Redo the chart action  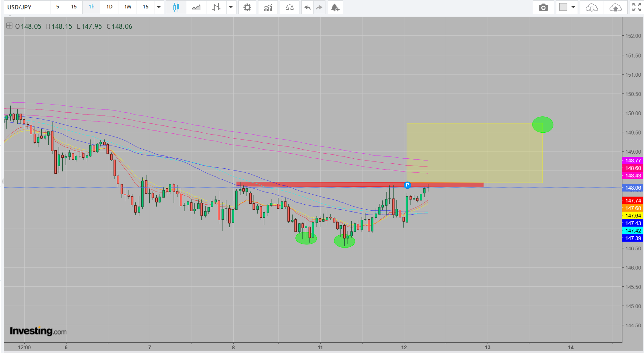(x=319, y=7)
